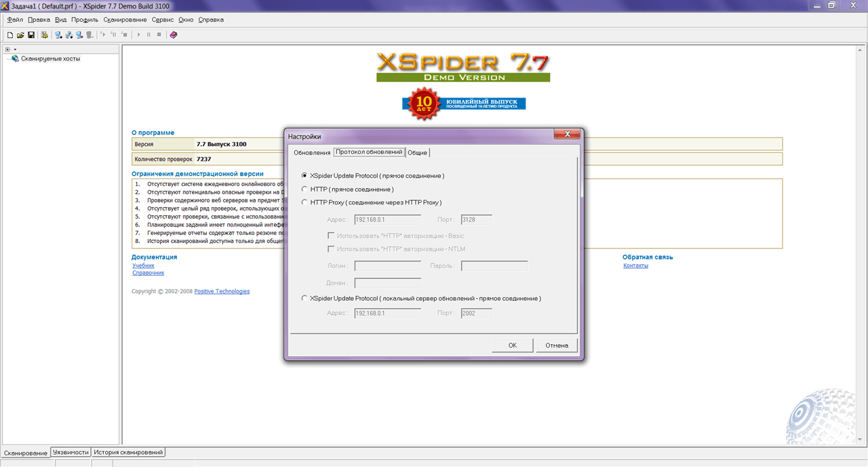This screenshot has height=467, width=868.
Task: Open the Учебник documentation link
Action: (144, 265)
